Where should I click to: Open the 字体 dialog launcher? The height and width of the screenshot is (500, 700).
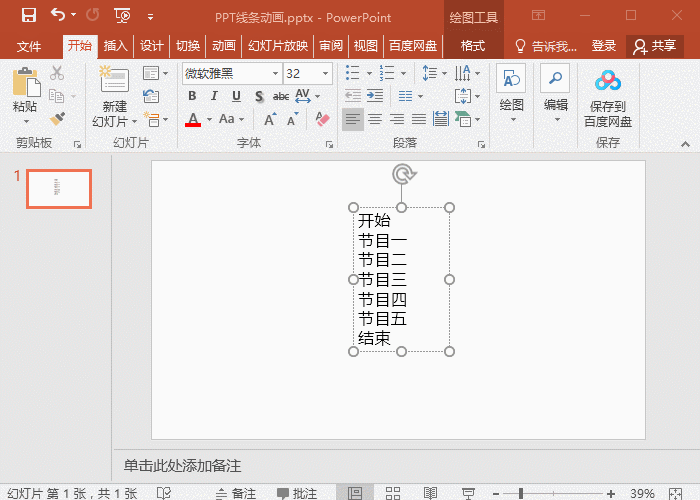pyautogui.click(x=329, y=144)
